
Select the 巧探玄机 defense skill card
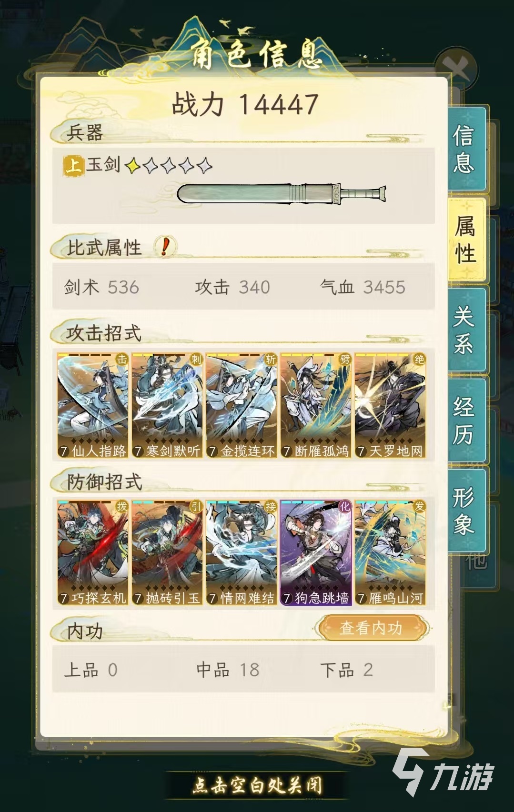coord(92,552)
